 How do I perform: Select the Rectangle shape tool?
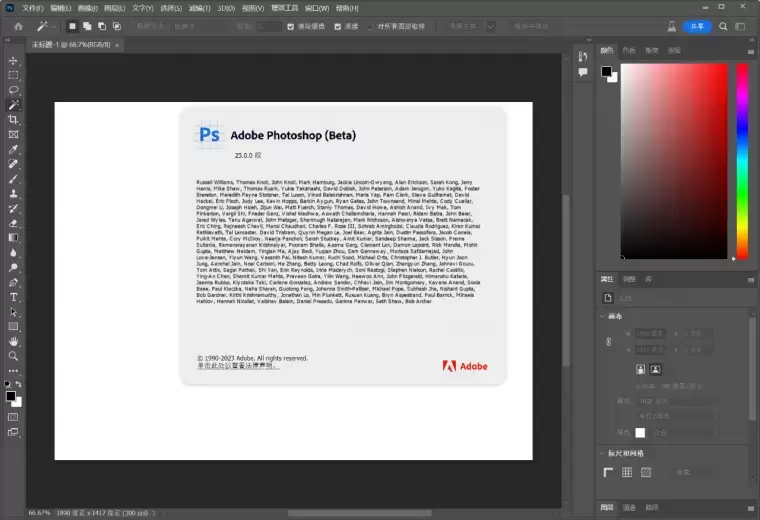(13, 327)
